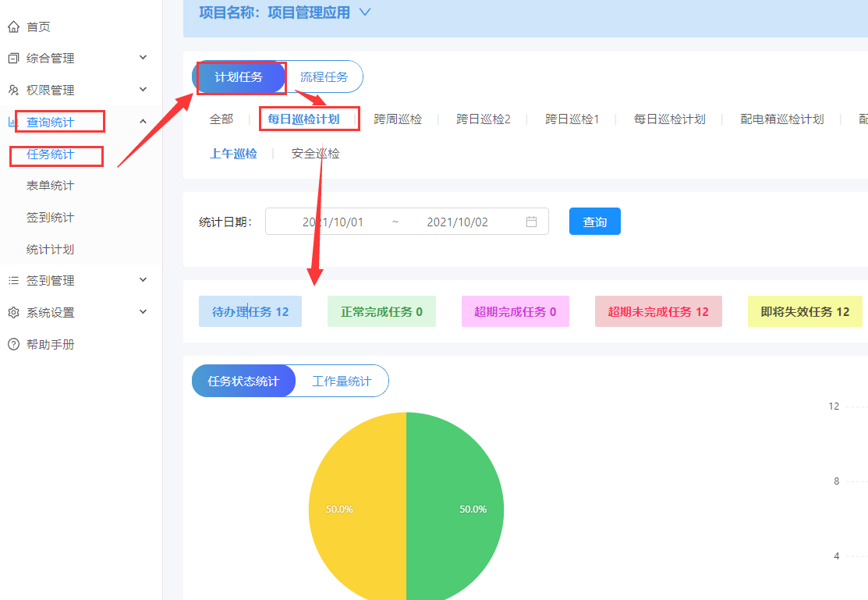The image size is (868, 600).
Task: Click the 综合管理 sidebar icon
Action: [12, 58]
